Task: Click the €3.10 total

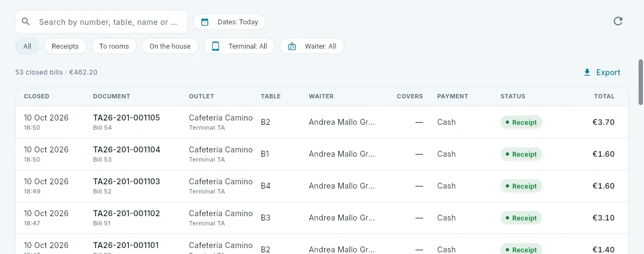Action: click(x=603, y=218)
